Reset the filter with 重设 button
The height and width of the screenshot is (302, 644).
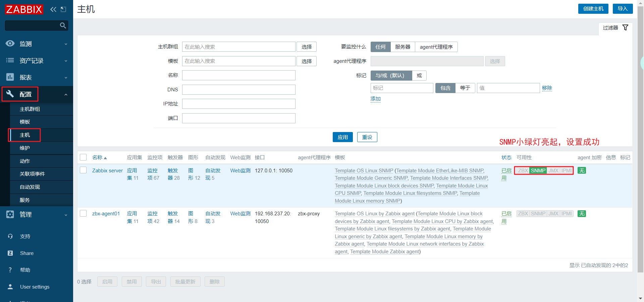[367, 137]
